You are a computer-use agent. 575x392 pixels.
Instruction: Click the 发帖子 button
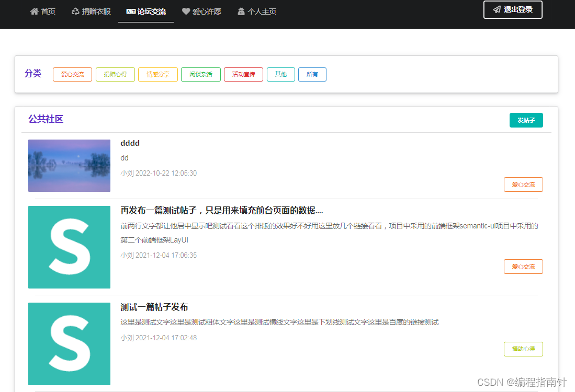click(x=526, y=120)
